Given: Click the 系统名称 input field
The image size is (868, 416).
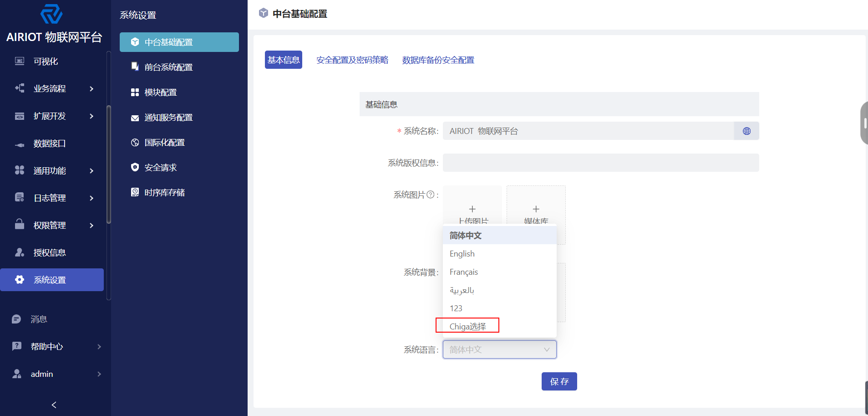Looking at the screenshot, I should click(x=588, y=131).
